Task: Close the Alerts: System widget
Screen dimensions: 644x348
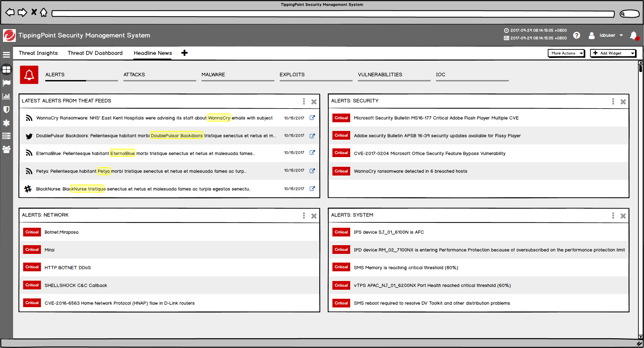Action: click(623, 216)
